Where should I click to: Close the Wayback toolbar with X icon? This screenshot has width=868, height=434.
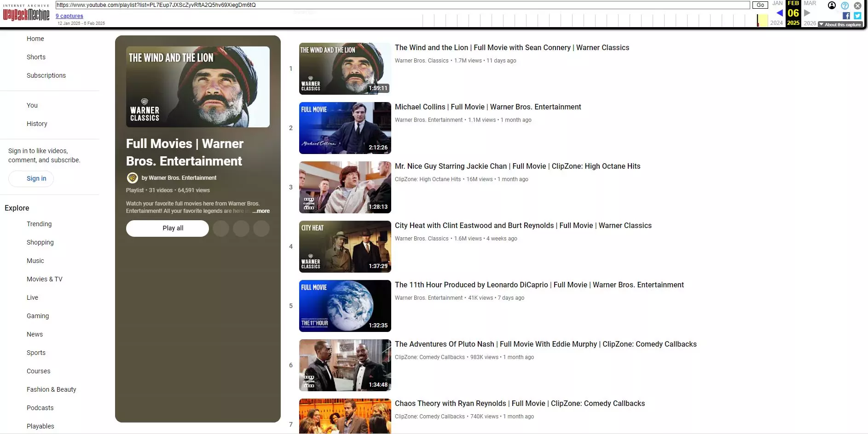click(x=858, y=6)
